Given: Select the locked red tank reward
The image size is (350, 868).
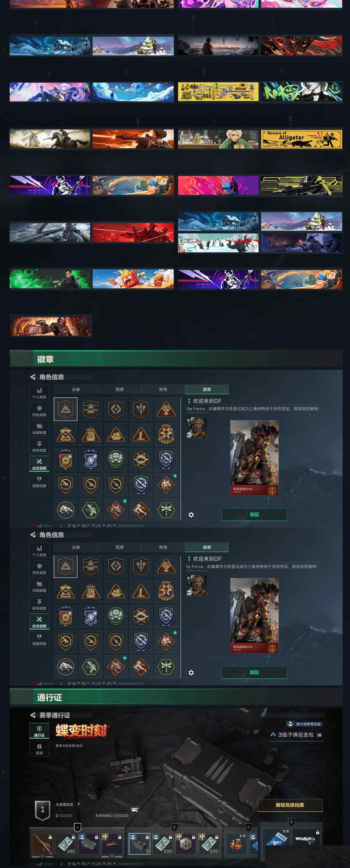Looking at the screenshot, I should tap(112, 844).
